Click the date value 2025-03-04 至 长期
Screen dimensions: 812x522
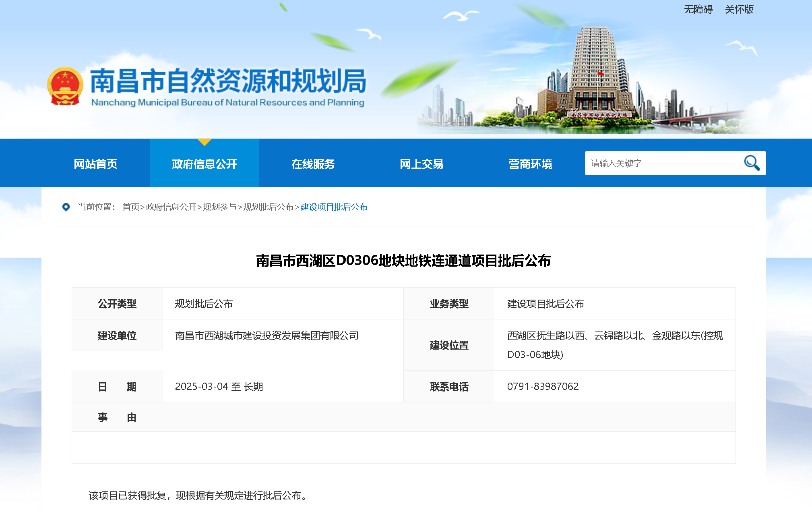[x=219, y=387]
